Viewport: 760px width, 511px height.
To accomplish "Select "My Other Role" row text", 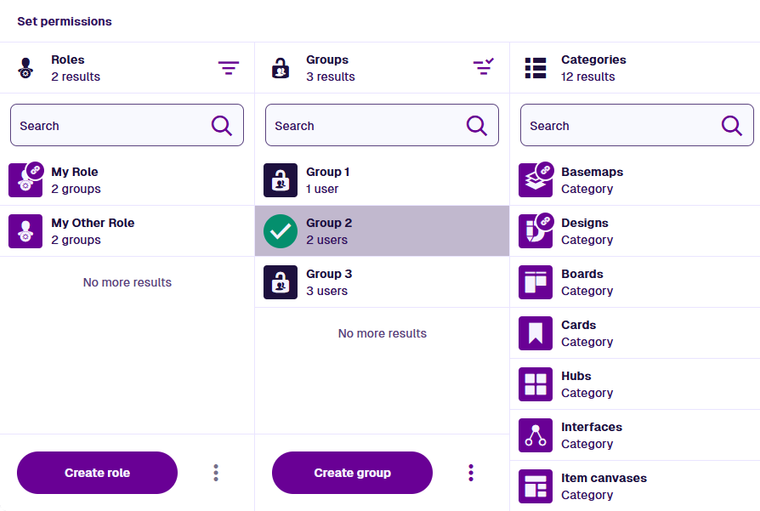I will click(x=93, y=223).
